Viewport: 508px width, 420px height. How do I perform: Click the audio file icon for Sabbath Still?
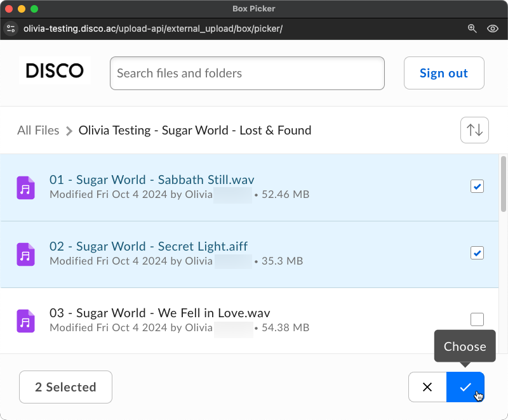pos(25,188)
